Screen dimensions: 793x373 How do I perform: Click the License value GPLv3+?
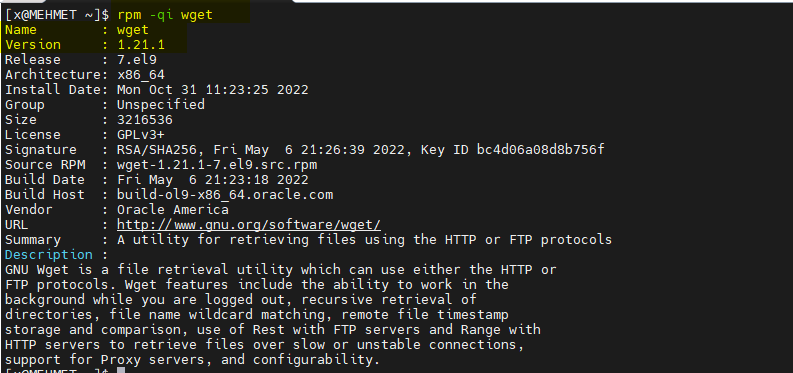141,135
